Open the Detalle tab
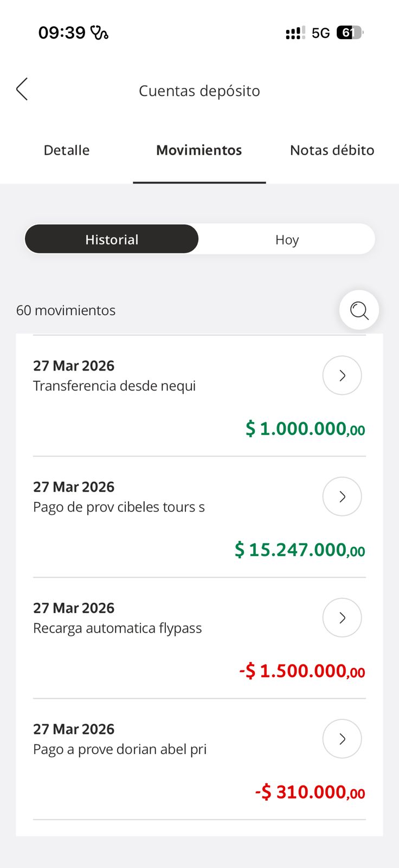This screenshot has height=868, width=399. pyautogui.click(x=67, y=150)
